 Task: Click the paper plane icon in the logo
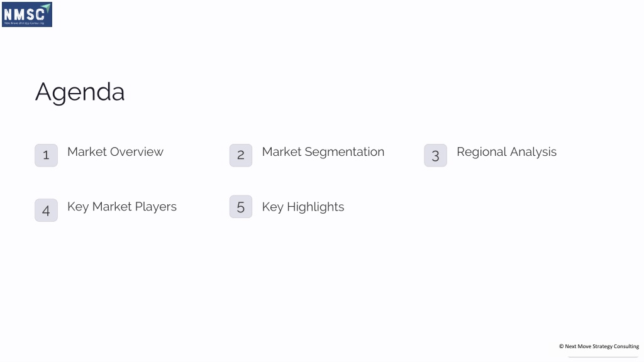(x=47, y=8)
